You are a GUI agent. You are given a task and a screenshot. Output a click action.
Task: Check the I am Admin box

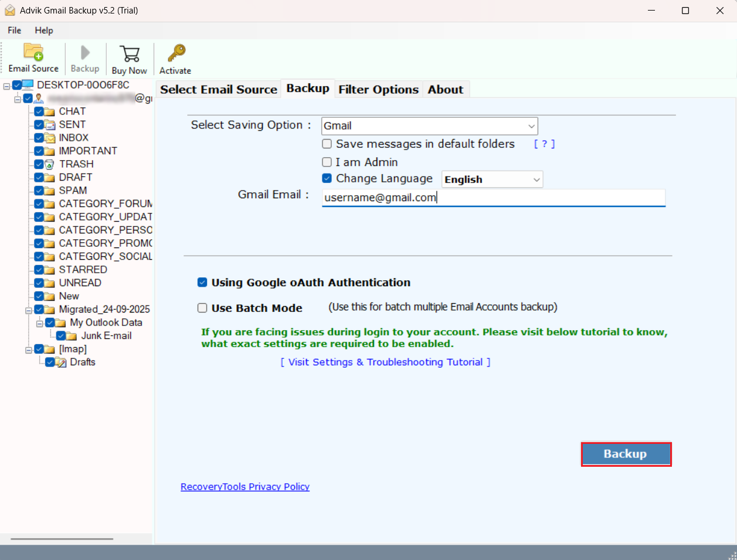(327, 162)
